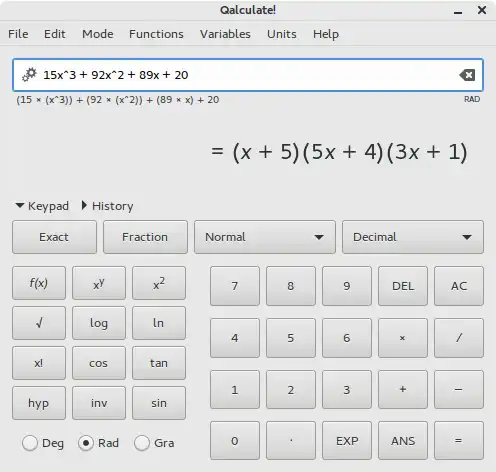Open the Units menu
496x472 pixels.
click(282, 34)
